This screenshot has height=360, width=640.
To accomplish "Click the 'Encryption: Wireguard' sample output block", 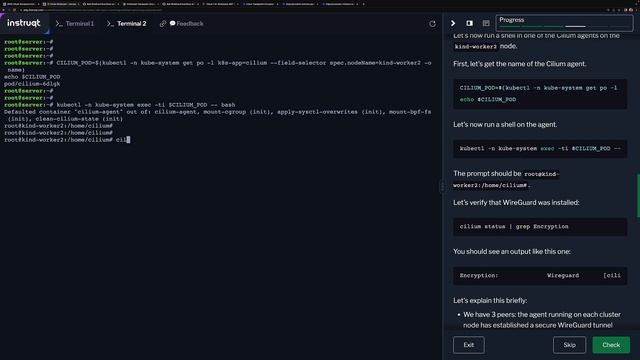I will (x=540, y=276).
